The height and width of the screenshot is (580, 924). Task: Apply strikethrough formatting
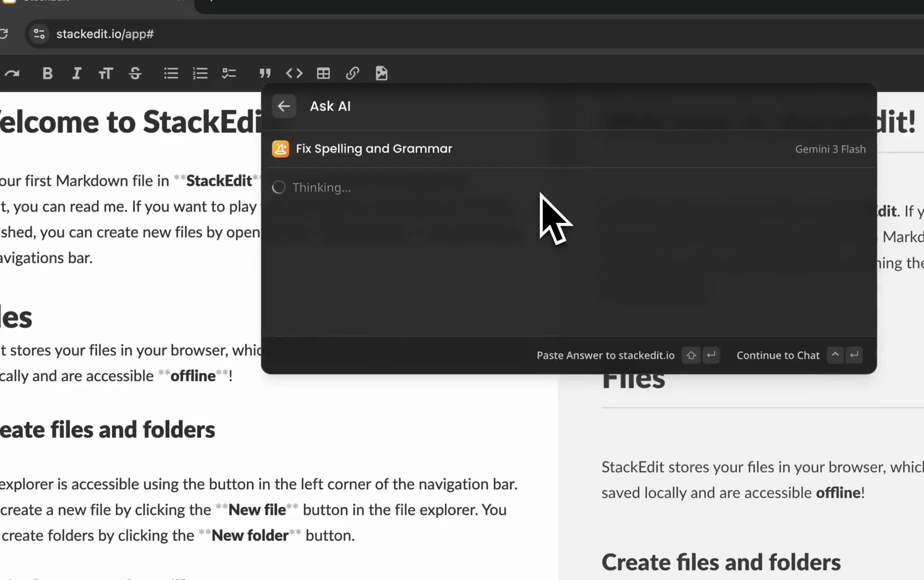click(135, 74)
